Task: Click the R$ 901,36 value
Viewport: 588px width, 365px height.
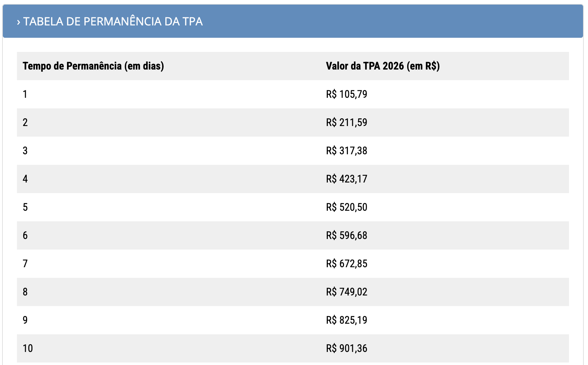Action: click(x=347, y=348)
